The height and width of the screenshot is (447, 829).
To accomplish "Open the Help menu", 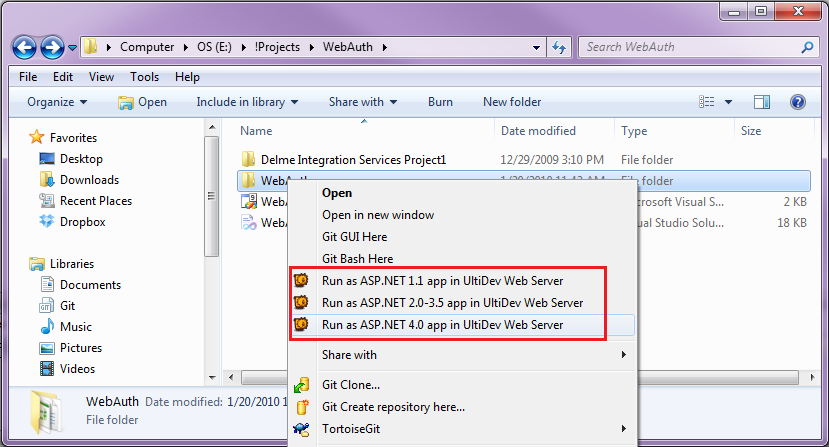I will pyautogui.click(x=187, y=77).
